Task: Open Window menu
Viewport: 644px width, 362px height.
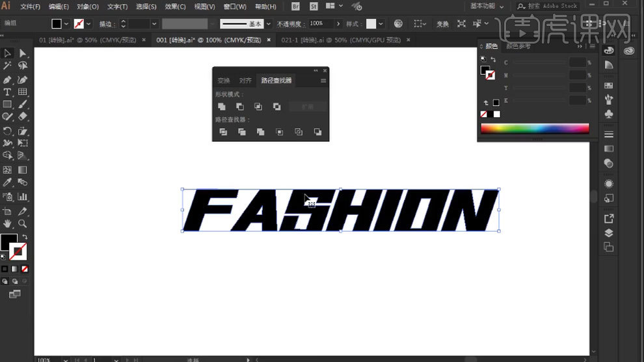Action: pyautogui.click(x=235, y=7)
